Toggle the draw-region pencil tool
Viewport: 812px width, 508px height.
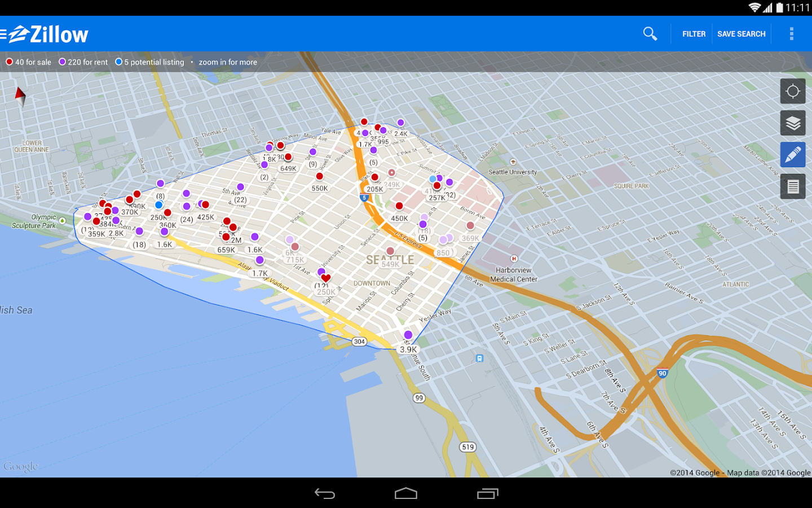793,155
